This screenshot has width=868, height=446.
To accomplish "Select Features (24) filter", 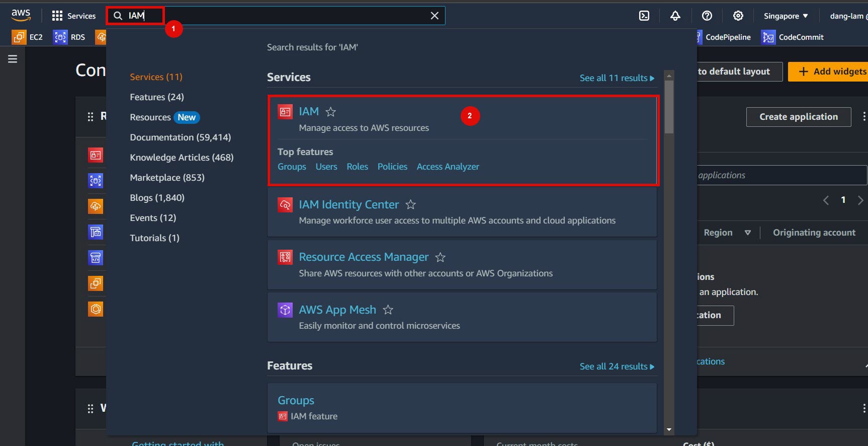I will point(157,97).
